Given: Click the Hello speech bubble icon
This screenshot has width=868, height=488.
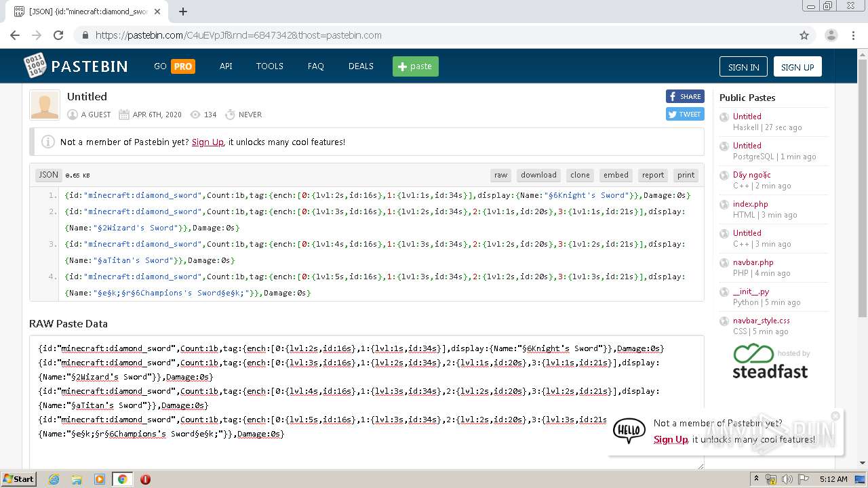Looking at the screenshot, I should coord(629,430).
